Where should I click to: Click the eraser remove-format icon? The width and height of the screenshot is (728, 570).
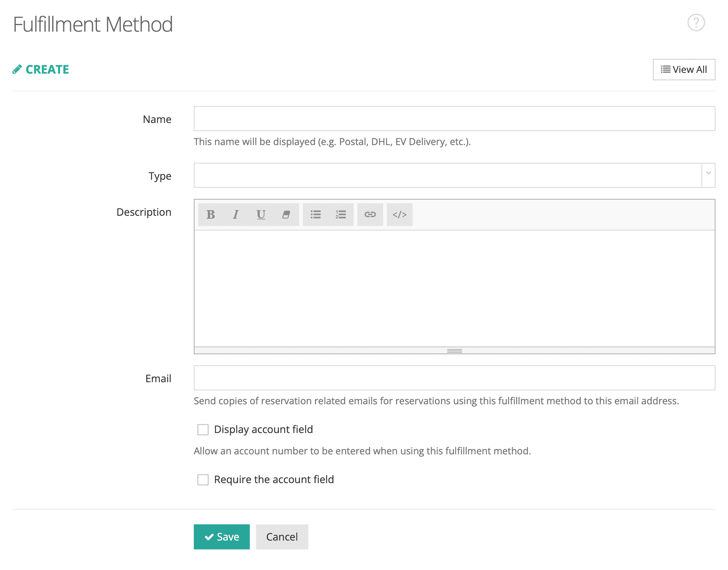pyautogui.click(x=286, y=215)
